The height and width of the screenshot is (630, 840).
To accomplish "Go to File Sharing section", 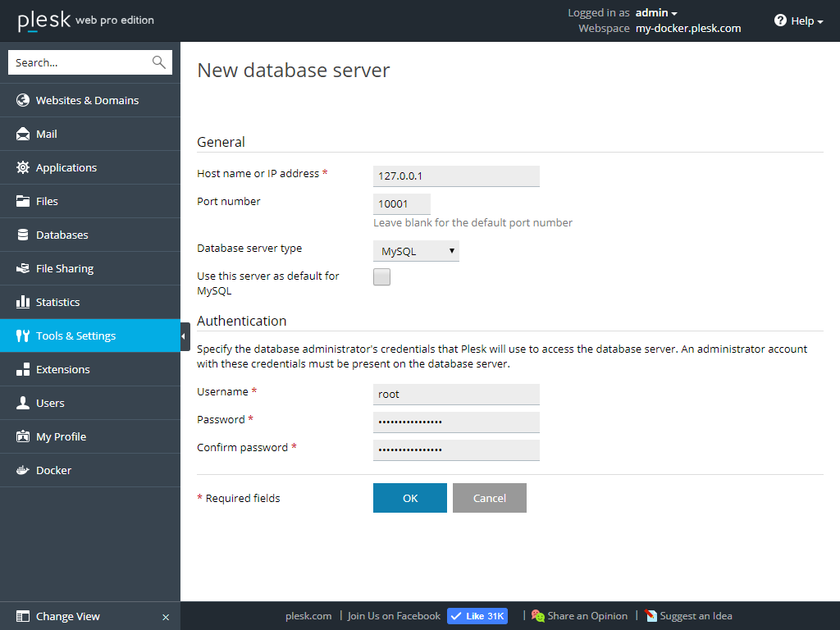I will 90,268.
